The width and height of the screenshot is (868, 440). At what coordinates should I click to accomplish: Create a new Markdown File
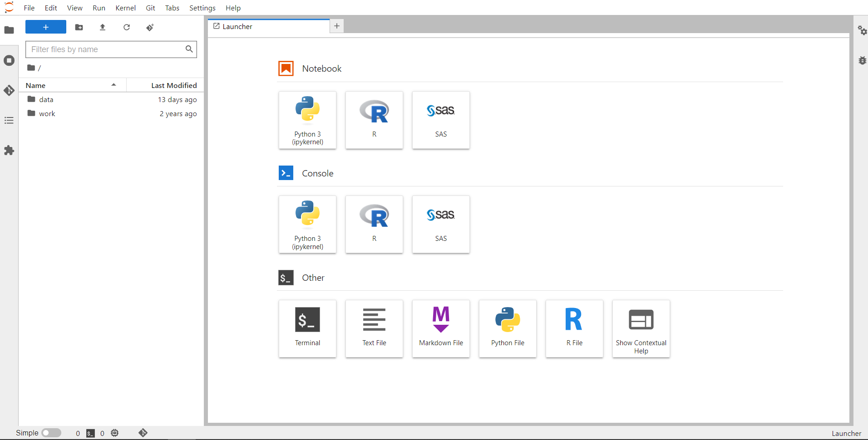tap(441, 329)
